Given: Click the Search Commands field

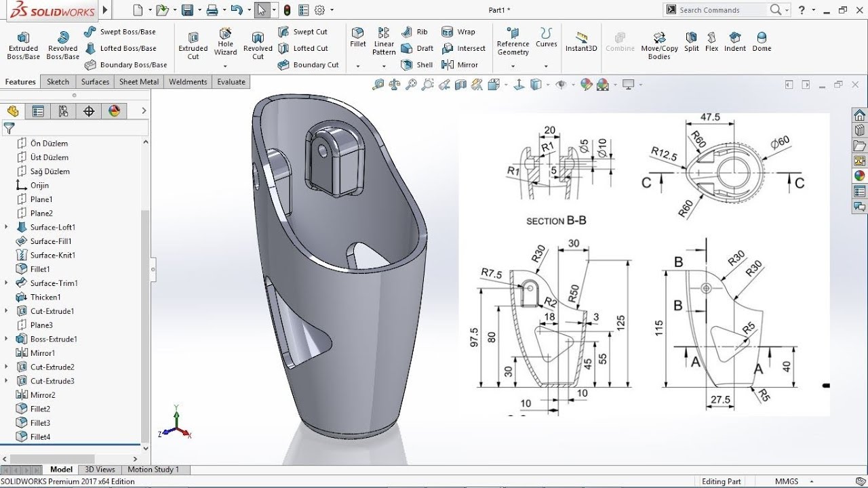Looking at the screenshot, I should (722, 10).
